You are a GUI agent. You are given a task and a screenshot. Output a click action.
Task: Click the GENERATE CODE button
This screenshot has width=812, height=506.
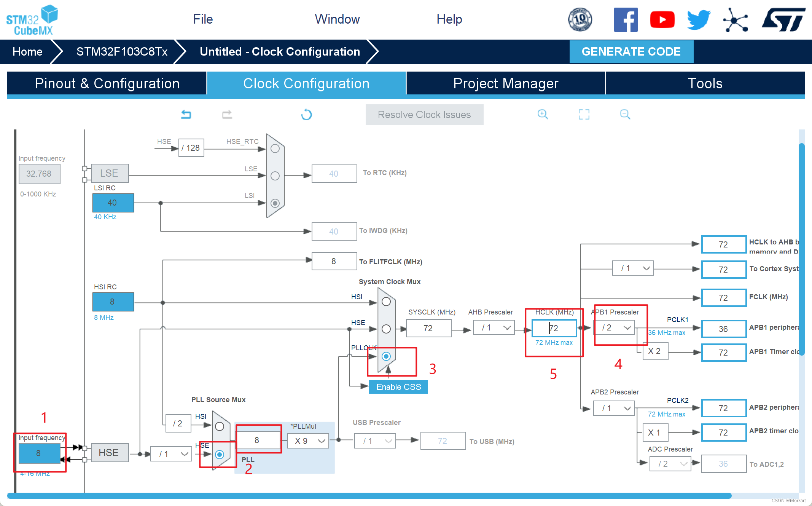coord(631,52)
